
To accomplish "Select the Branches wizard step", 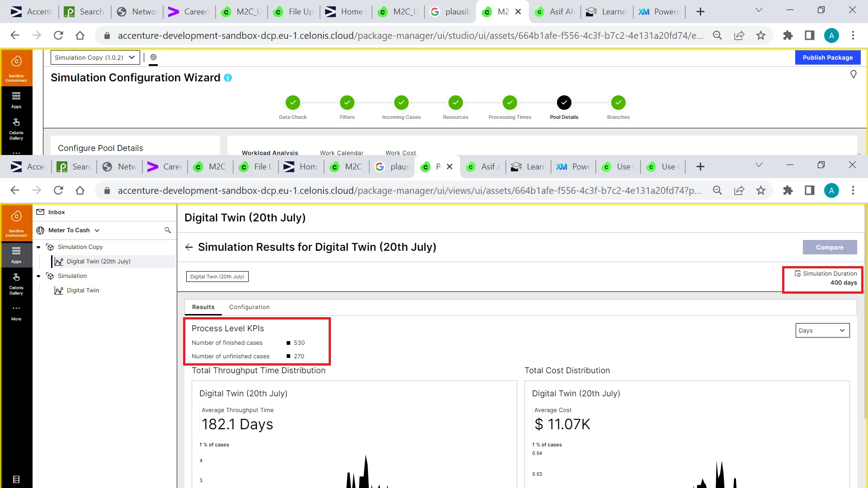I will (618, 103).
